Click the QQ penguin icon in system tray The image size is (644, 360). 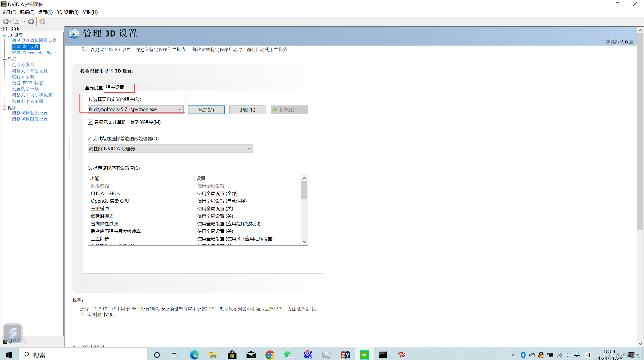click(x=541, y=355)
